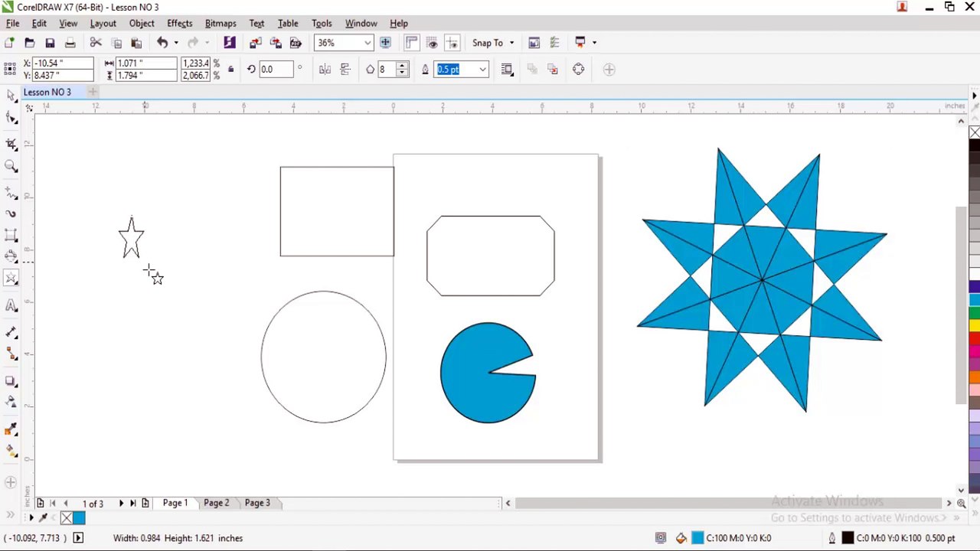Select the Text tool
This screenshot has height=551, width=980.
[11, 306]
